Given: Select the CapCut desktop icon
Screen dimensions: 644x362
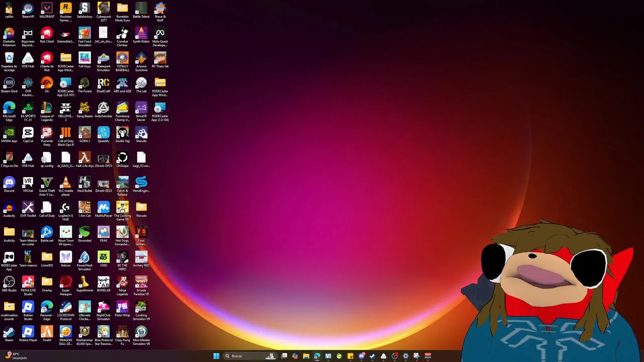Looking at the screenshot, I should click(x=28, y=135).
